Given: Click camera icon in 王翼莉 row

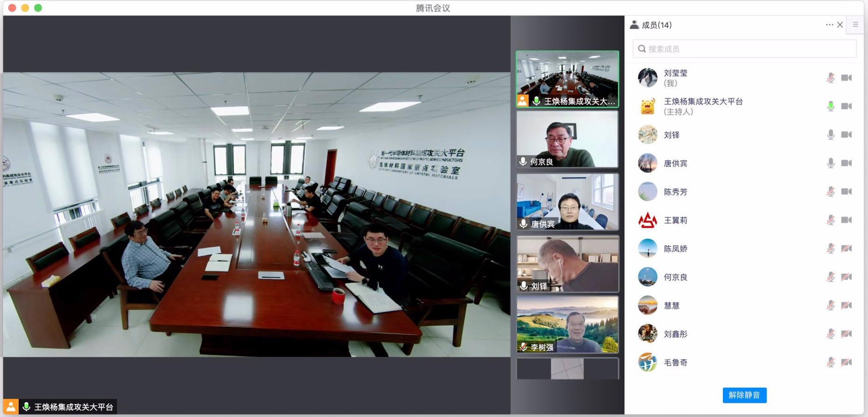Looking at the screenshot, I should 846,220.
